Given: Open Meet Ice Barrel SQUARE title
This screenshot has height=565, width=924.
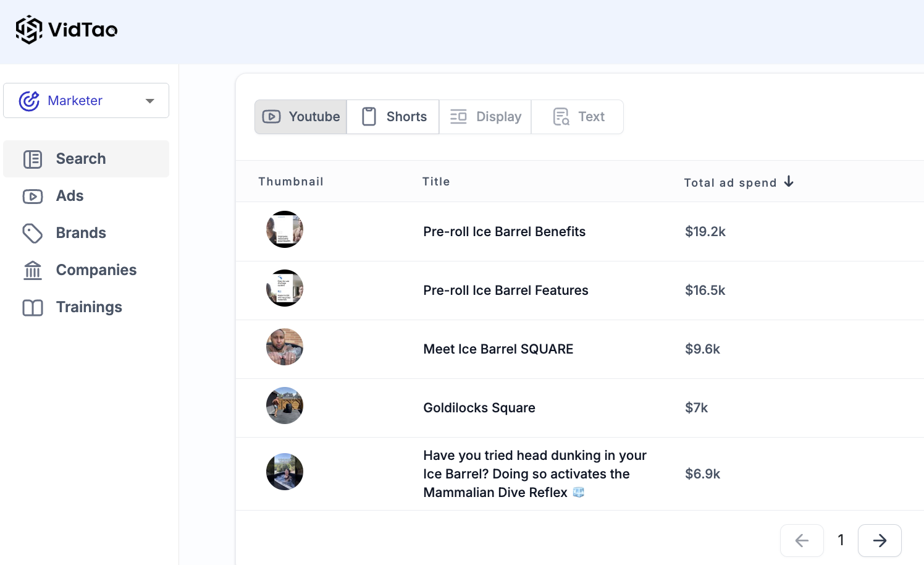Looking at the screenshot, I should click(498, 349).
